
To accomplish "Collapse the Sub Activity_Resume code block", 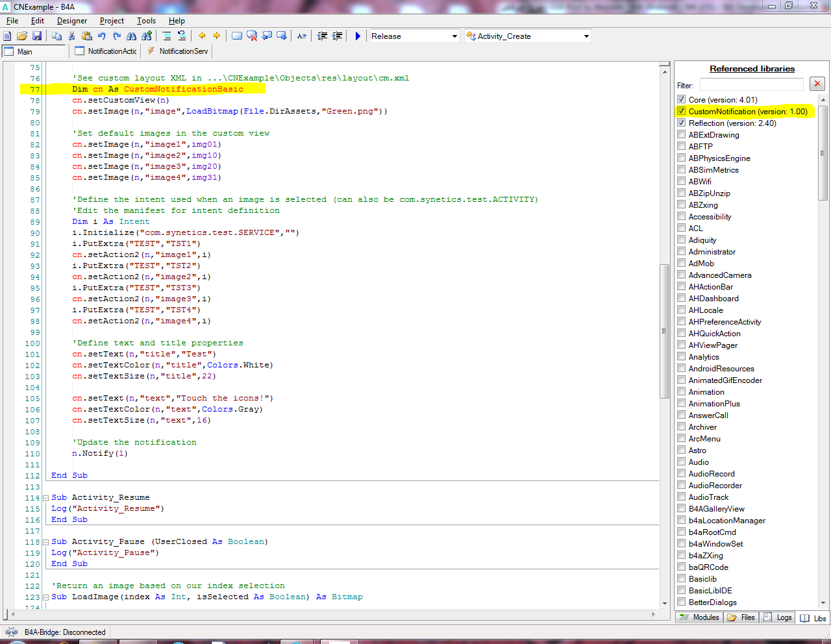I will click(x=46, y=498).
